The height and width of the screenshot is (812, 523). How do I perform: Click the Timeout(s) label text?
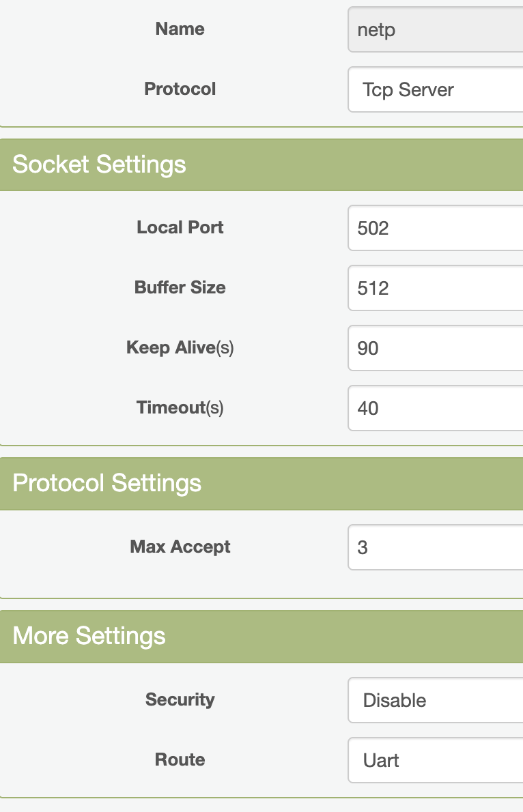(x=180, y=407)
